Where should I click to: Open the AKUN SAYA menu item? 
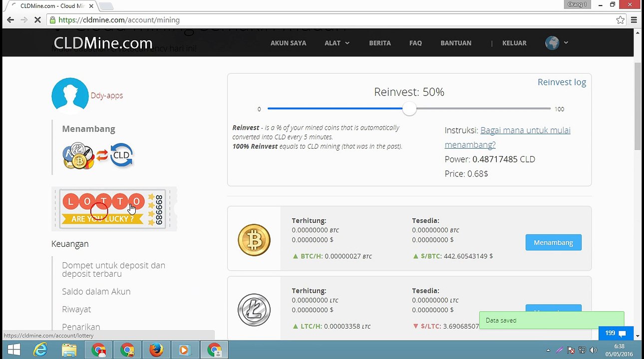[x=289, y=43]
